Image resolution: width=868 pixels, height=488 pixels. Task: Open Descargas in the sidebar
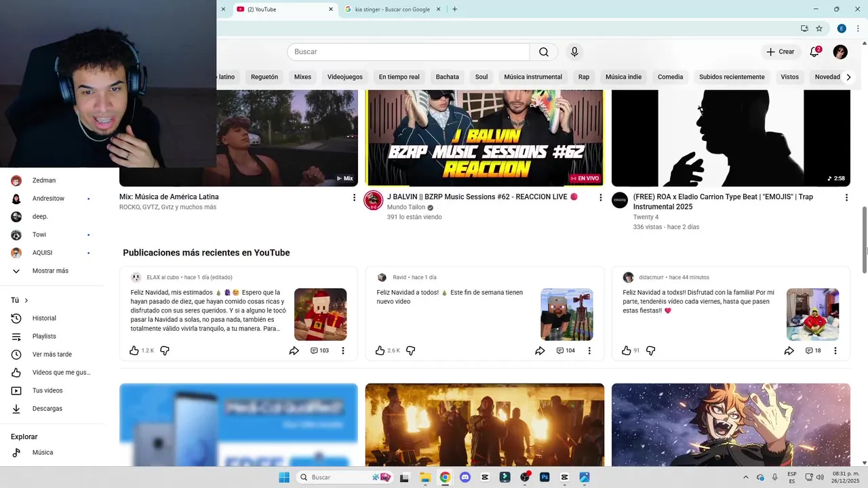(47, 409)
